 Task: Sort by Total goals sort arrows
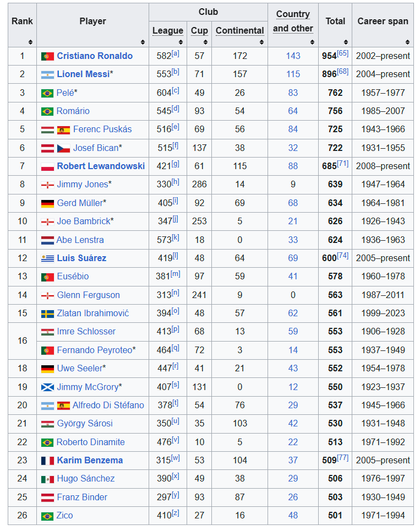346,42
